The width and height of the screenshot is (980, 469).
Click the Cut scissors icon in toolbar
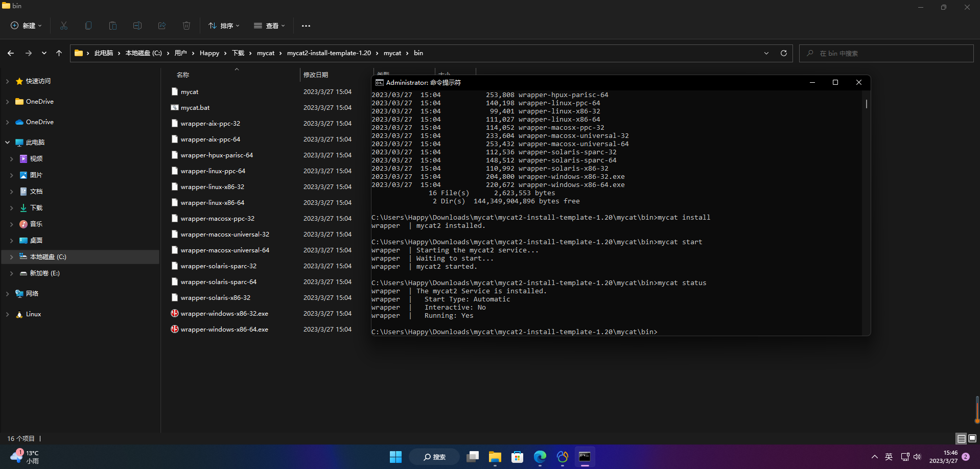click(x=64, y=26)
